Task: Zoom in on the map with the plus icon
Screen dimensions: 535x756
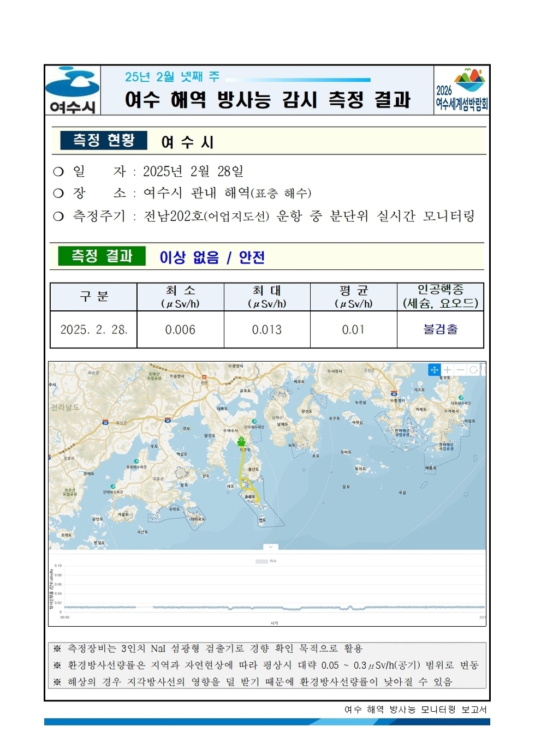Action: [x=448, y=370]
